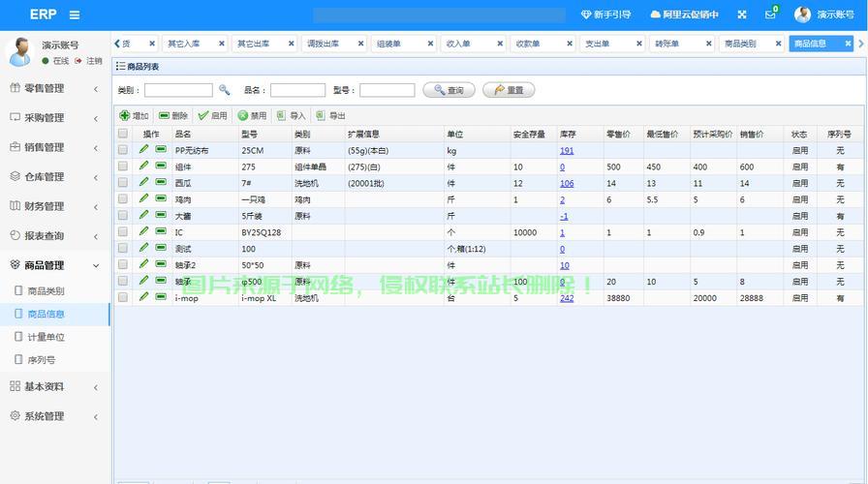Expand the 采购管理 sidebar menu
The width and height of the screenshot is (868, 484).
click(x=55, y=118)
